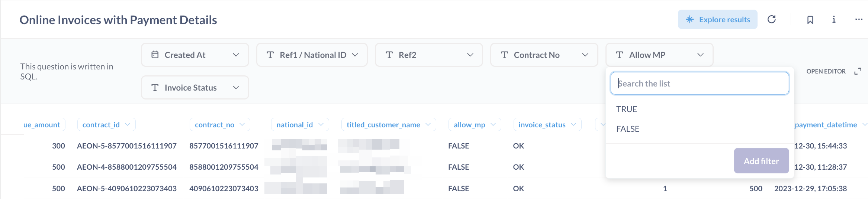Open the Ref1 / National ID filter
Screen dimensions: 868x199
click(x=312, y=55)
